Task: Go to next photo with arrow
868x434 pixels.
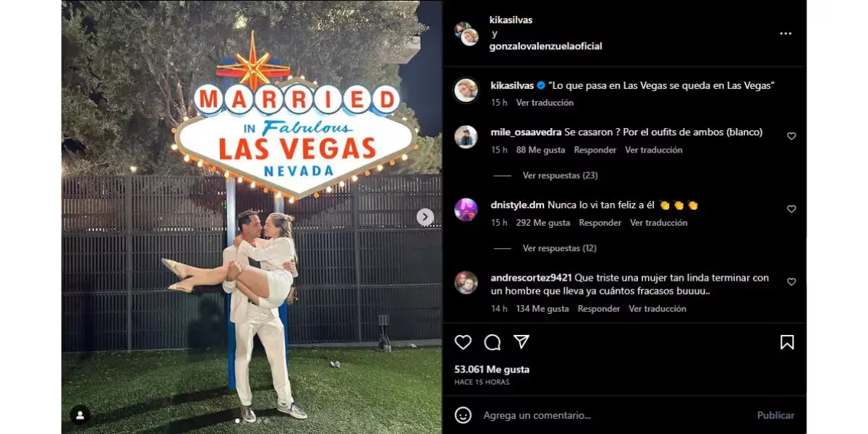Action: [425, 217]
